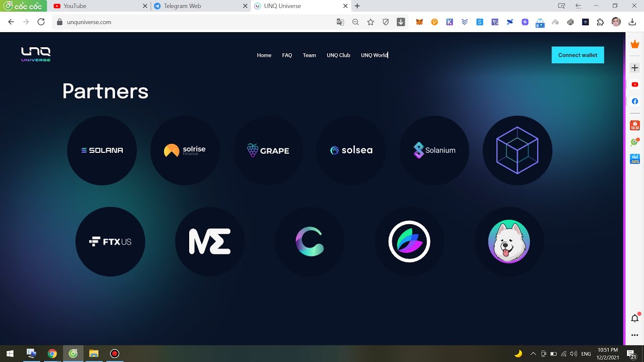Click the leaf-in-white-ring partner logo
This screenshot has width=644, height=362.
[409, 242]
